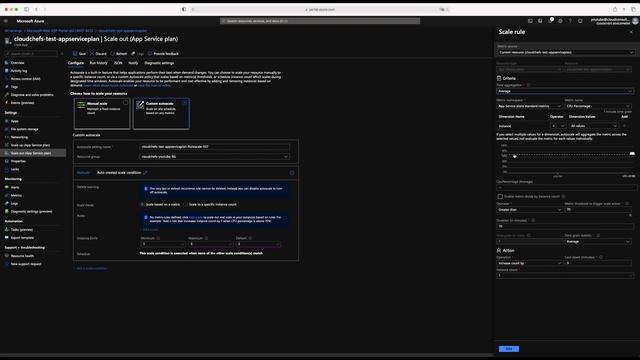Viewport: 640px width, 360px height.
Task: Open Events (preview) in the sidebar
Action: pyautogui.click(x=22, y=103)
